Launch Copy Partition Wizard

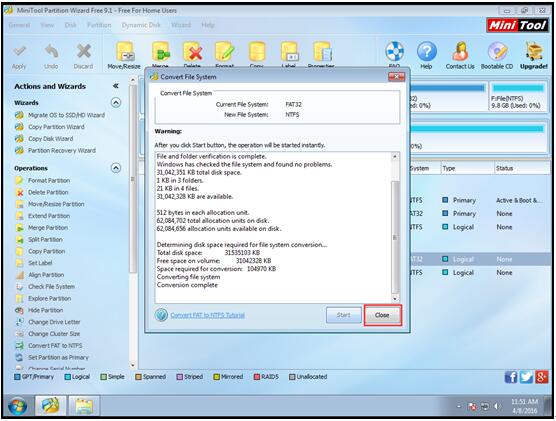(x=56, y=127)
